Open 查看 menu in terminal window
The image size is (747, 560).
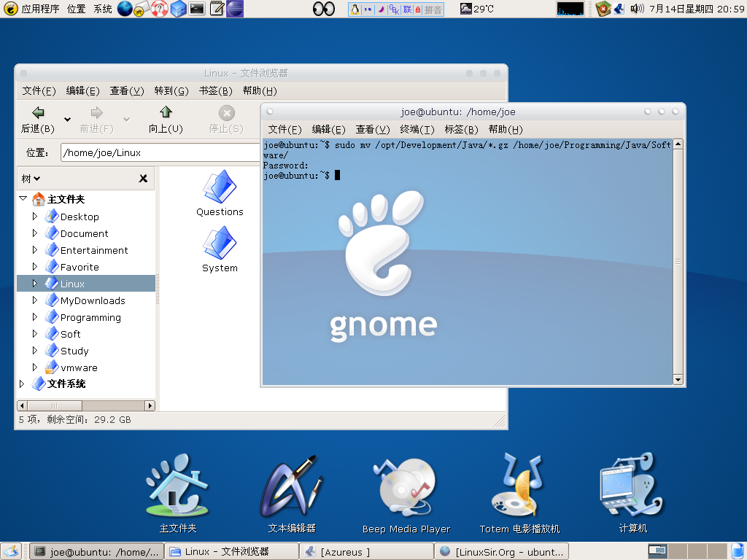click(x=373, y=130)
